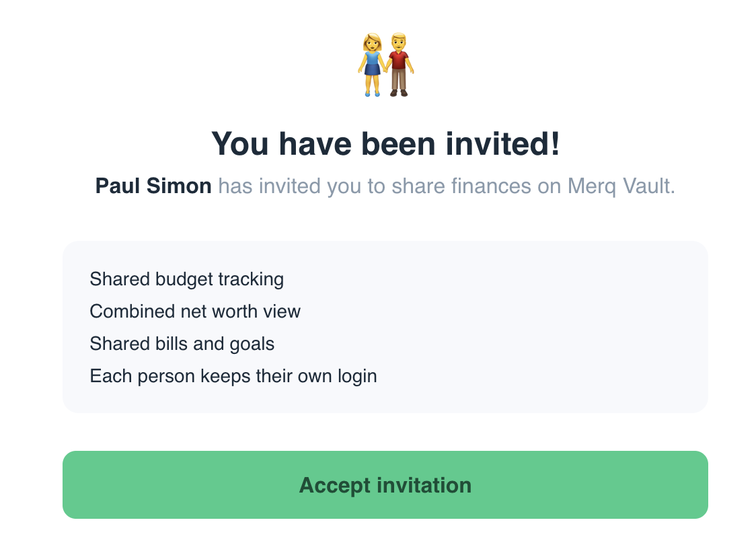Click the woman figure in the emoji

372,64
